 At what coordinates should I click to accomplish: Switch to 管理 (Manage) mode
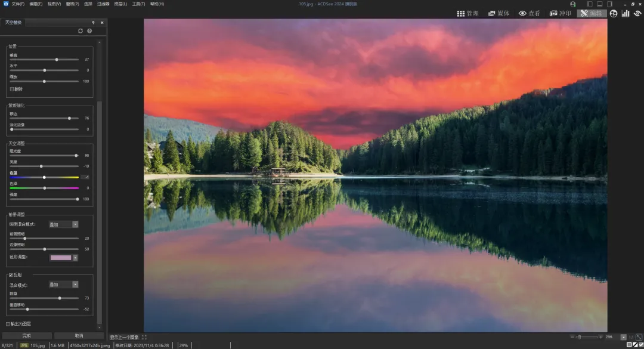[468, 14]
